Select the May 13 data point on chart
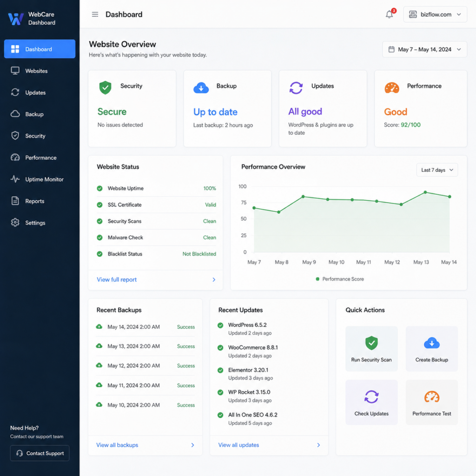The width and height of the screenshot is (476, 476). tap(425, 192)
